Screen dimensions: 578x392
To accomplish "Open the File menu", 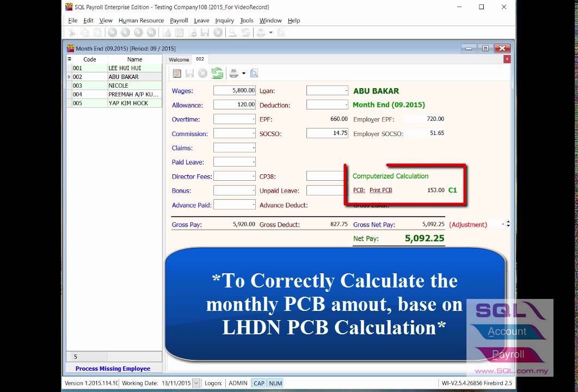I will tap(72, 21).
